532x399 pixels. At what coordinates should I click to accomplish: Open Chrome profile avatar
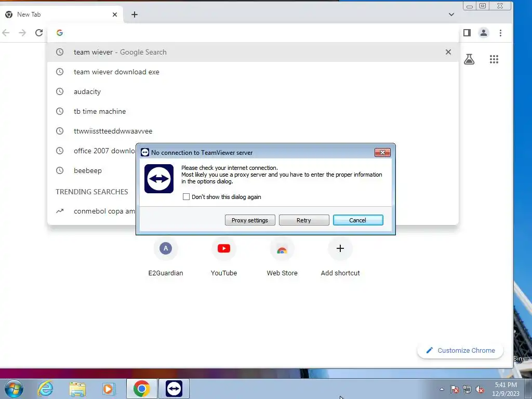point(484,33)
